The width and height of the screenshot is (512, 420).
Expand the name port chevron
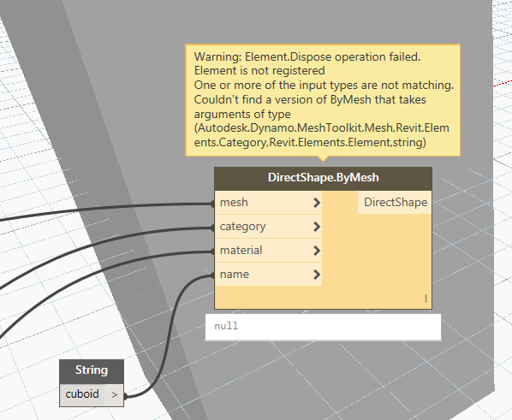[x=317, y=275]
